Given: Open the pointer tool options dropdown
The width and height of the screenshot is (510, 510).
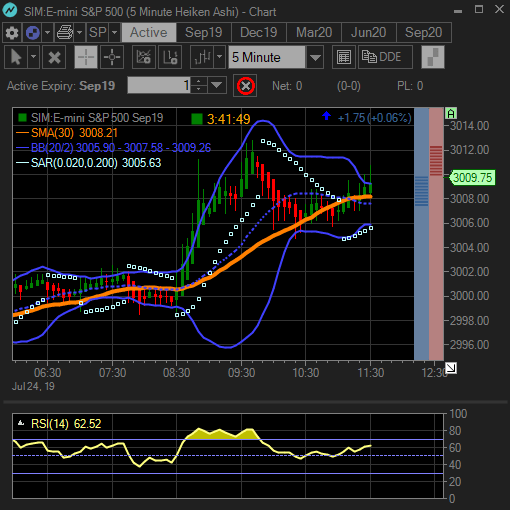Looking at the screenshot, I should [x=33, y=57].
